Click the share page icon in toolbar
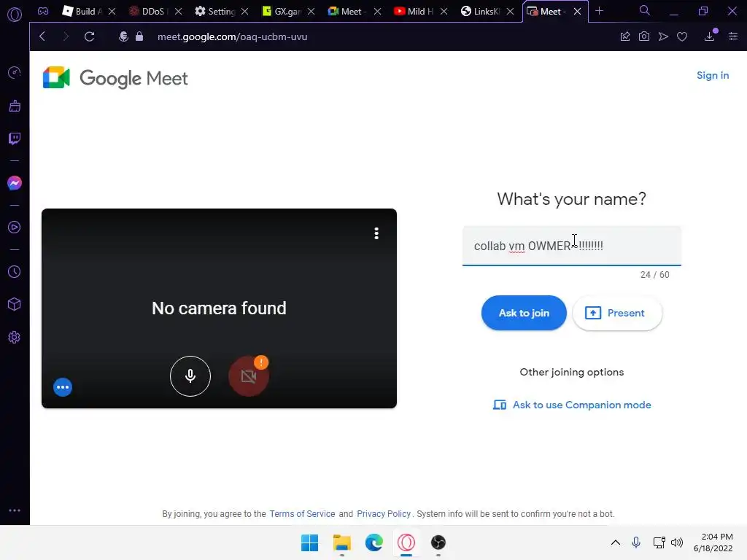 [625, 36]
